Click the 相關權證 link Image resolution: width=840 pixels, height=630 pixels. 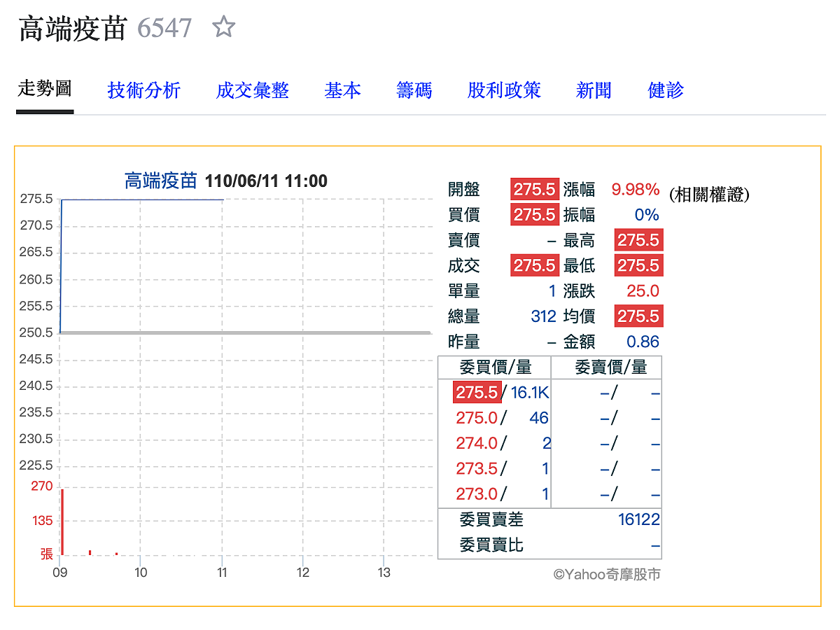pos(709,195)
